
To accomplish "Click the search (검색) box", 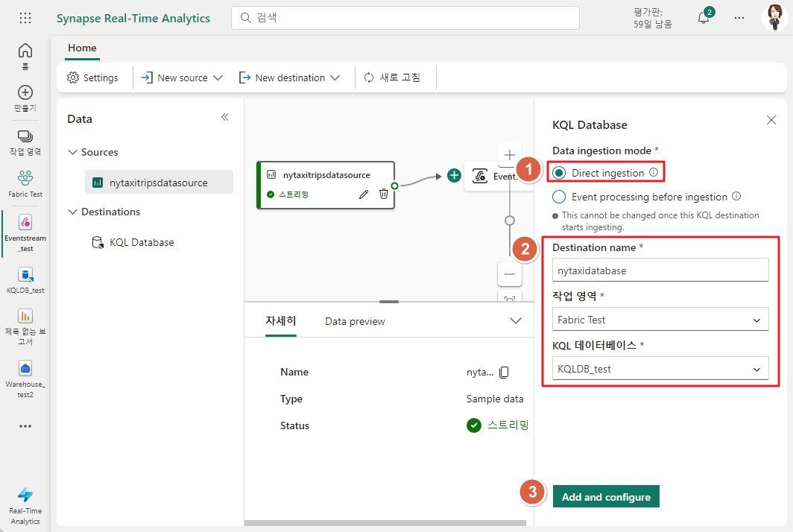I will click(x=405, y=18).
